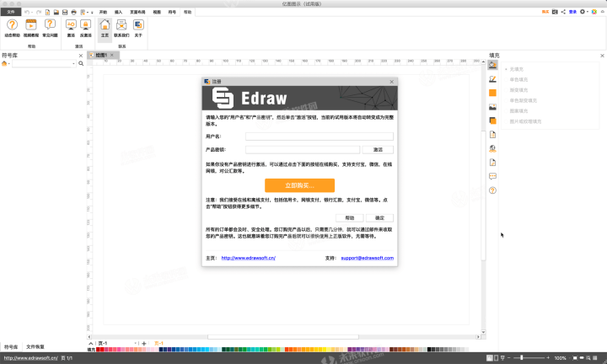The width and height of the screenshot is (607, 364).
Task: Select the help question icon in right sidebar
Action: click(x=492, y=190)
